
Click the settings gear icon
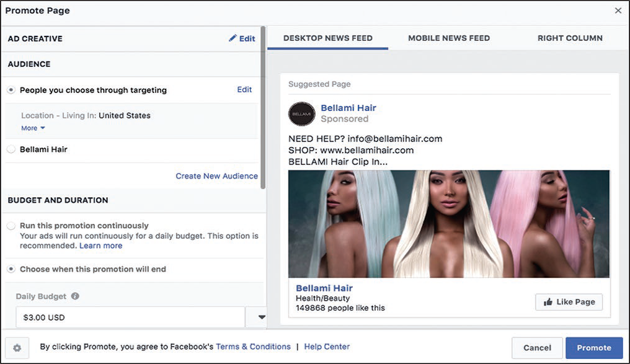[17, 347]
